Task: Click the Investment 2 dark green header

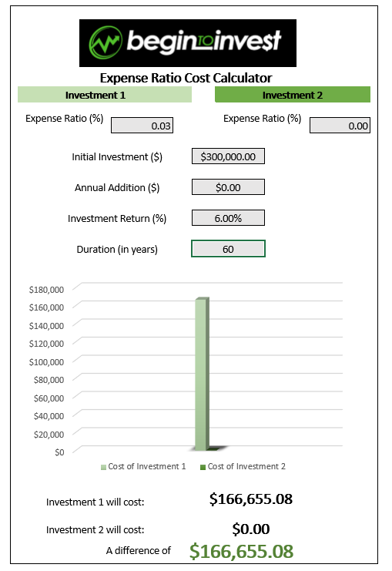Action: (x=293, y=95)
